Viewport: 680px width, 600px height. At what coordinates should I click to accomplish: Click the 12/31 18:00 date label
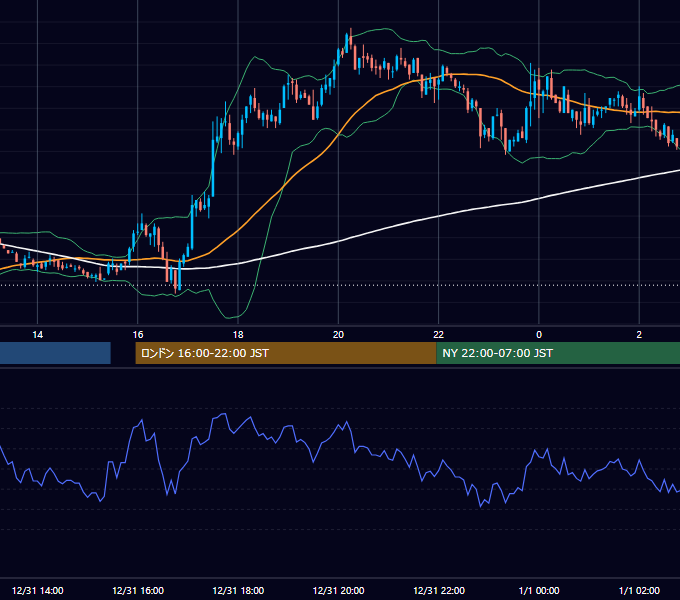(238, 590)
